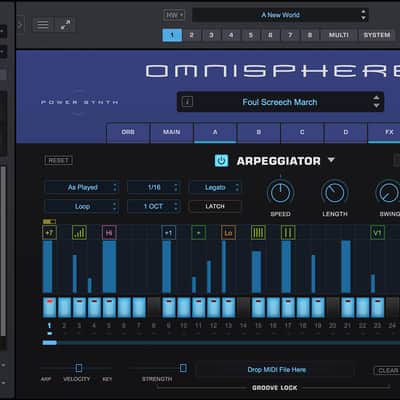The height and width of the screenshot is (400, 400).
Task: Enable the dark step 8 button
Action: 154,307
